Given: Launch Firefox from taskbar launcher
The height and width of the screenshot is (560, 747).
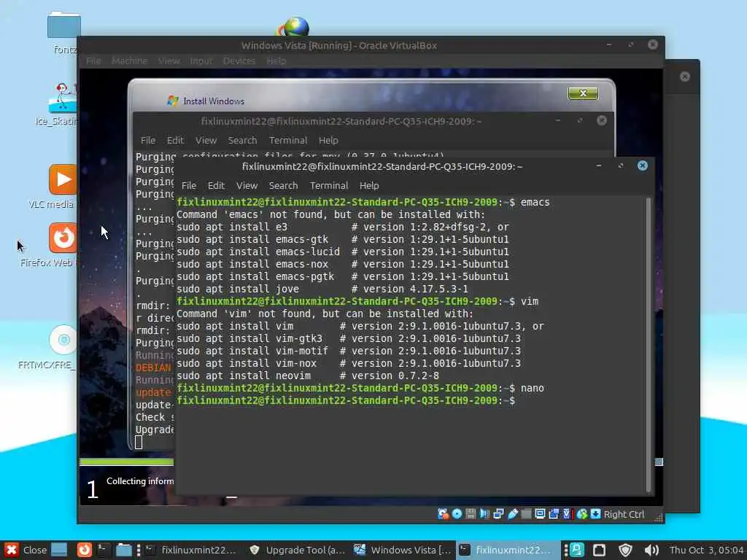Looking at the screenshot, I should [x=85, y=550].
